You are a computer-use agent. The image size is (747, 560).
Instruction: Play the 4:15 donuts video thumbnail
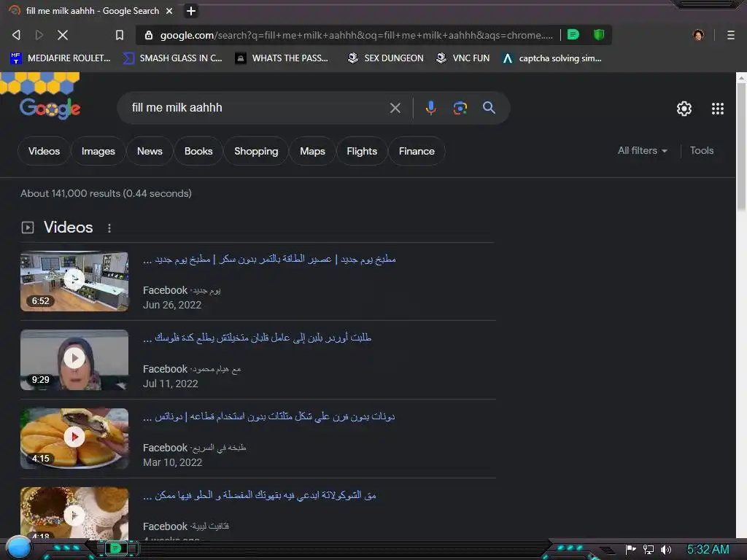74,438
